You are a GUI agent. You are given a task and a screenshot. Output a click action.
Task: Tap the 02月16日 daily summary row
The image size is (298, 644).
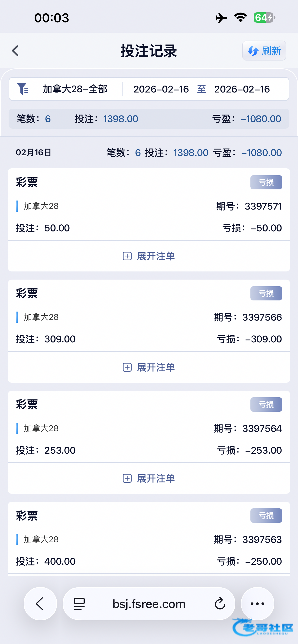pyautogui.click(x=149, y=153)
